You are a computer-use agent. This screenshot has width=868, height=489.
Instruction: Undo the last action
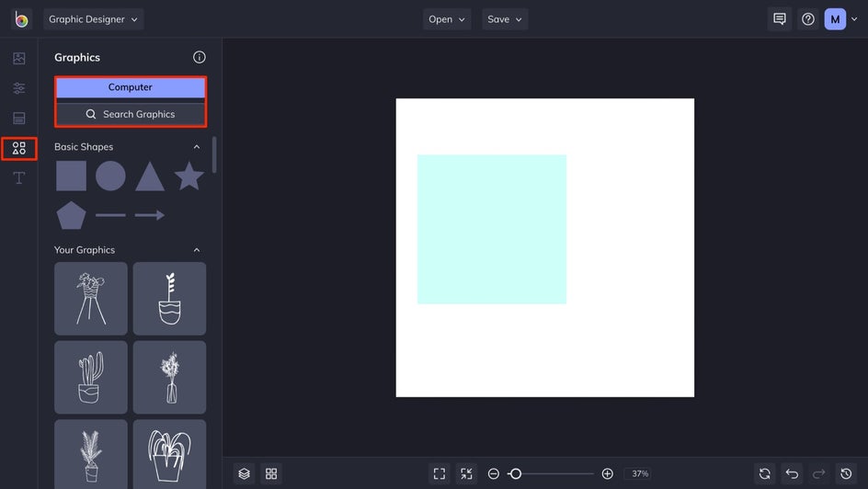tap(793, 473)
